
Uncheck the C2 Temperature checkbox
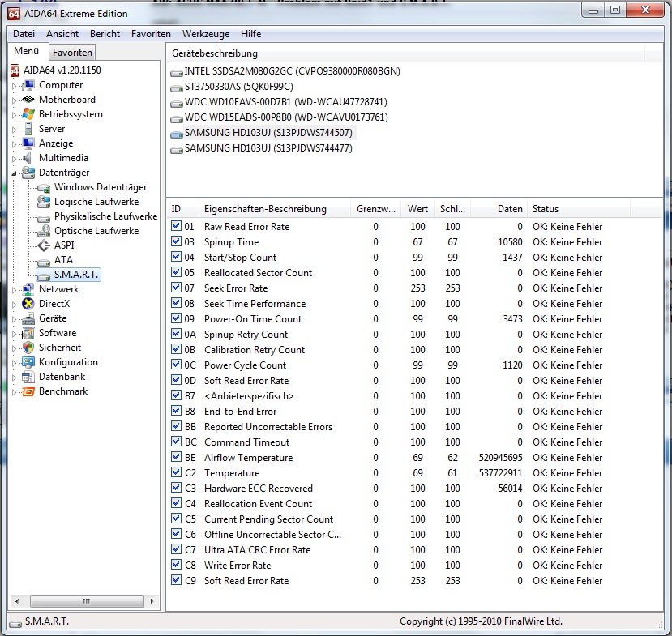coord(176,472)
